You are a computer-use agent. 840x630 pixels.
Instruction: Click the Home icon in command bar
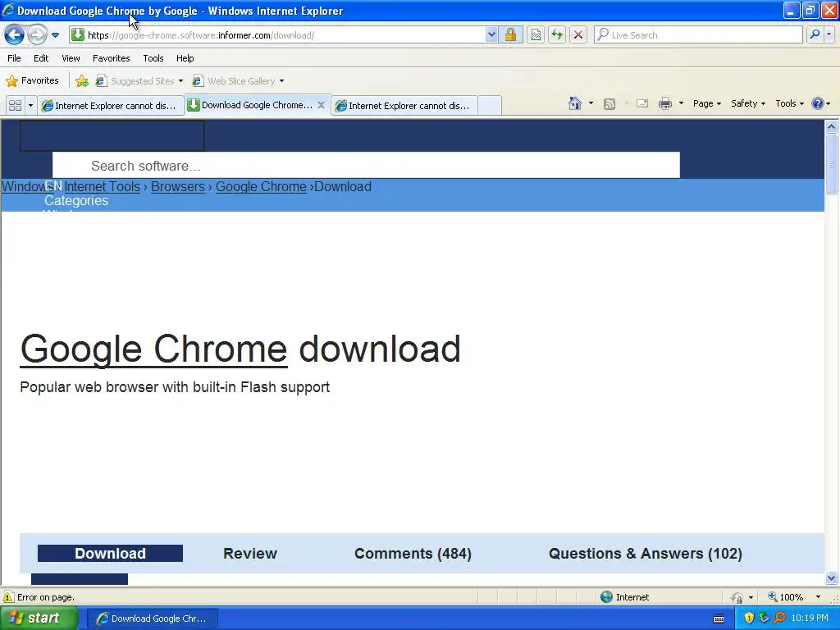pos(575,103)
